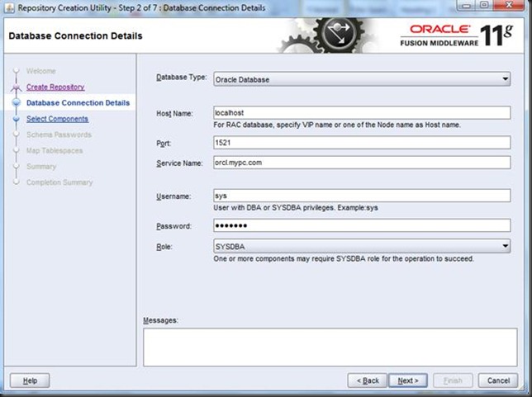Click the Select Components step bullet icon
Image resolution: width=532 pixels, height=397 pixels.
coord(16,119)
